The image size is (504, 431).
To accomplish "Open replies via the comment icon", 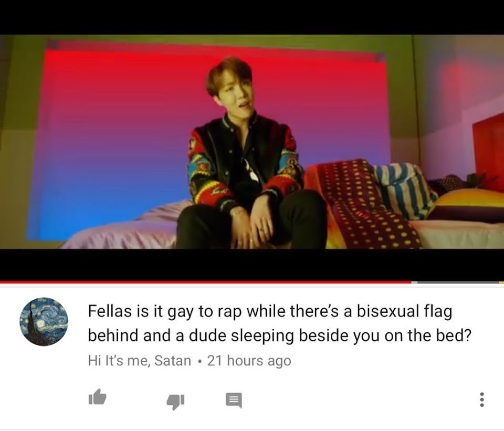I will click(234, 400).
